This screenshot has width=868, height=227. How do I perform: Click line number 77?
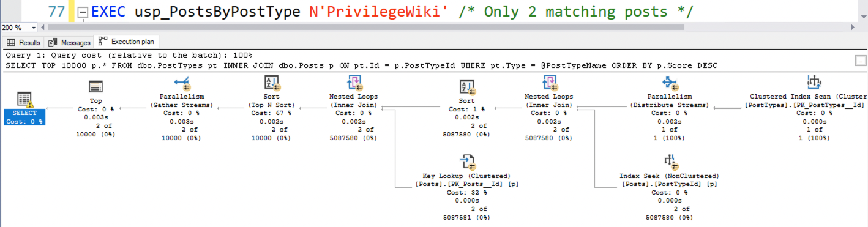tap(56, 12)
